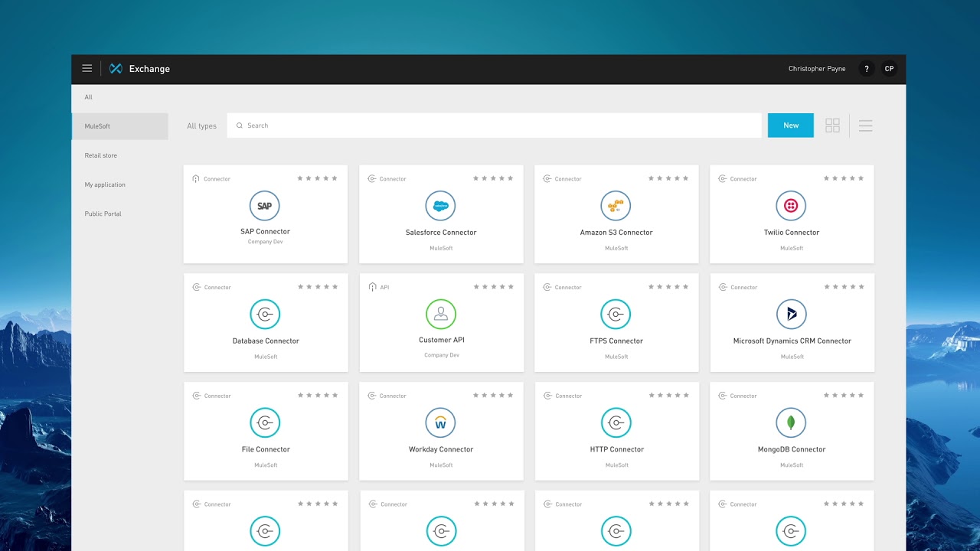The height and width of the screenshot is (551, 980).
Task: Click the File Connector title text
Action: (266, 450)
